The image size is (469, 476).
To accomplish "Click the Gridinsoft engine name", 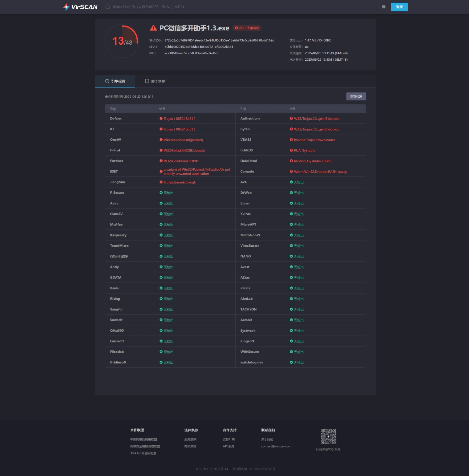I will point(118,362).
